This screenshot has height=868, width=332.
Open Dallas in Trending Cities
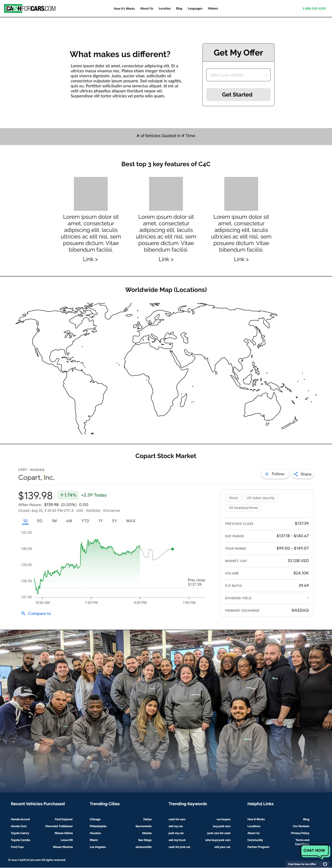point(147,819)
